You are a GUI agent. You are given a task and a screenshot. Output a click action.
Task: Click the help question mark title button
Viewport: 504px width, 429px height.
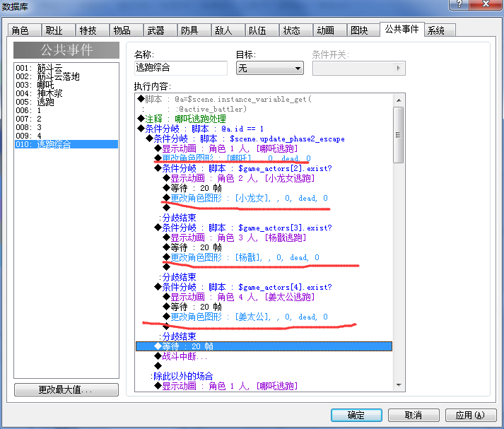pos(459,4)
